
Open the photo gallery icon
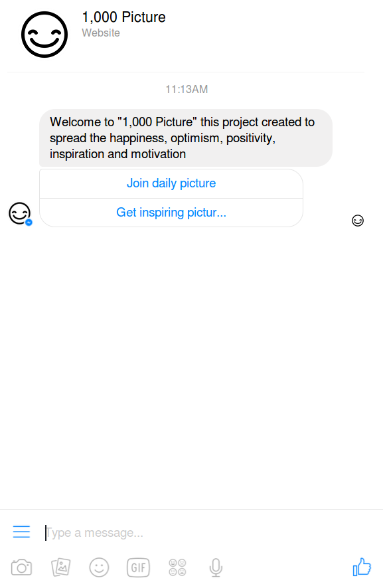coord(60,567)
